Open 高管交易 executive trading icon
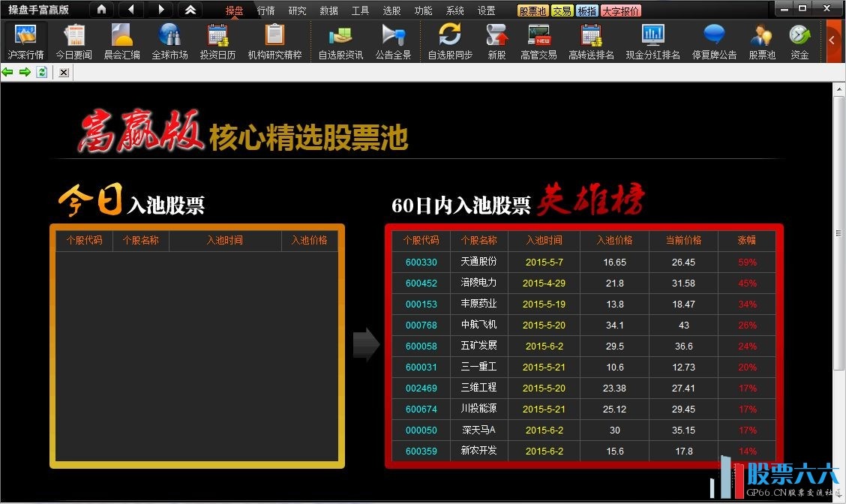 pyautogui.click(x=538, y=41)
